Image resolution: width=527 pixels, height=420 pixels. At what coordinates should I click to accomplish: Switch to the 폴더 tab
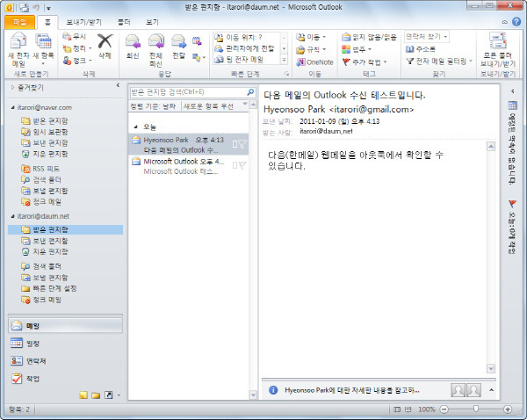tap(124, 22)
